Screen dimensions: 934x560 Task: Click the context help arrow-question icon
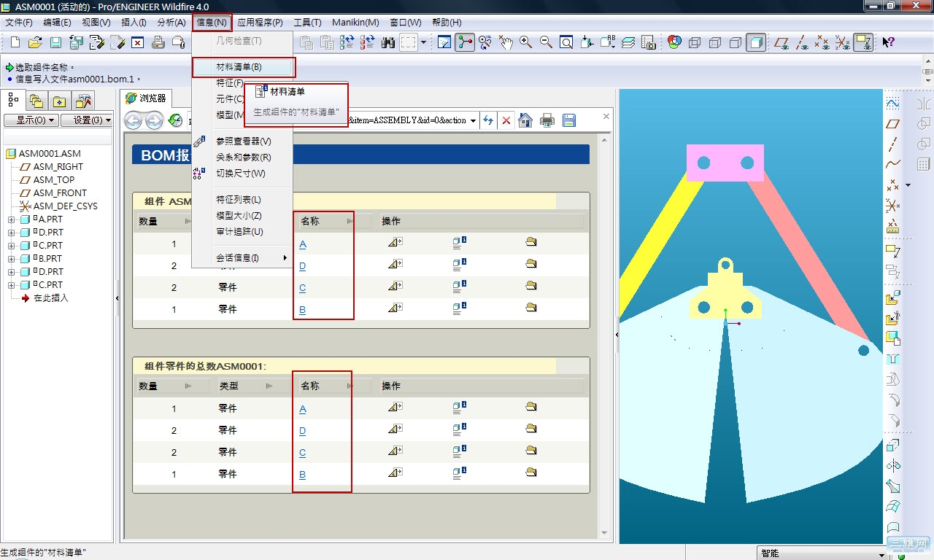click(888, 42)
